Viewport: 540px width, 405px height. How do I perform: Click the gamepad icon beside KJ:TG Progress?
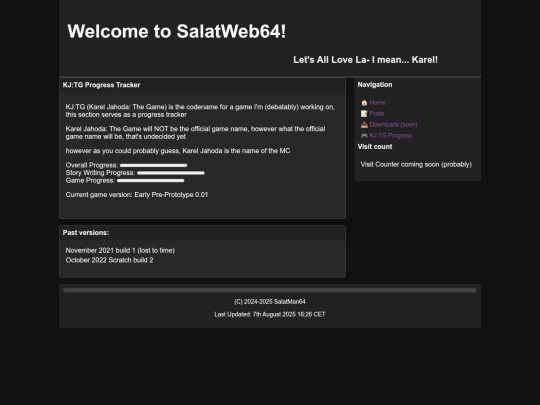(364, 136)
